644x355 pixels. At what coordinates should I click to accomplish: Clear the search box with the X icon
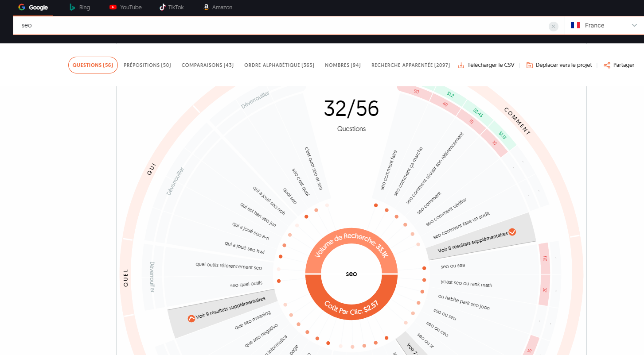tap(554, 26)
